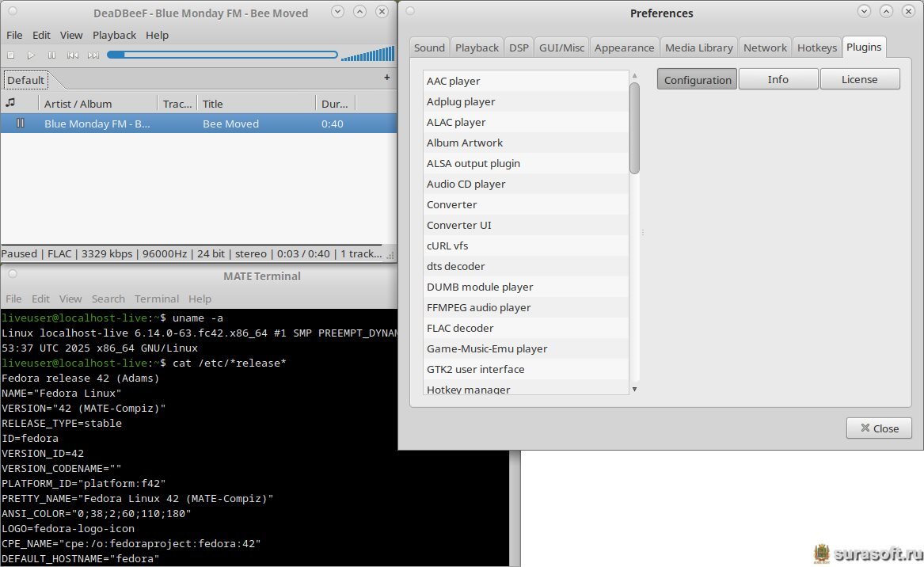The image size is (924, 567).
Task: Click the plugin License button
Action: [859, 79]
